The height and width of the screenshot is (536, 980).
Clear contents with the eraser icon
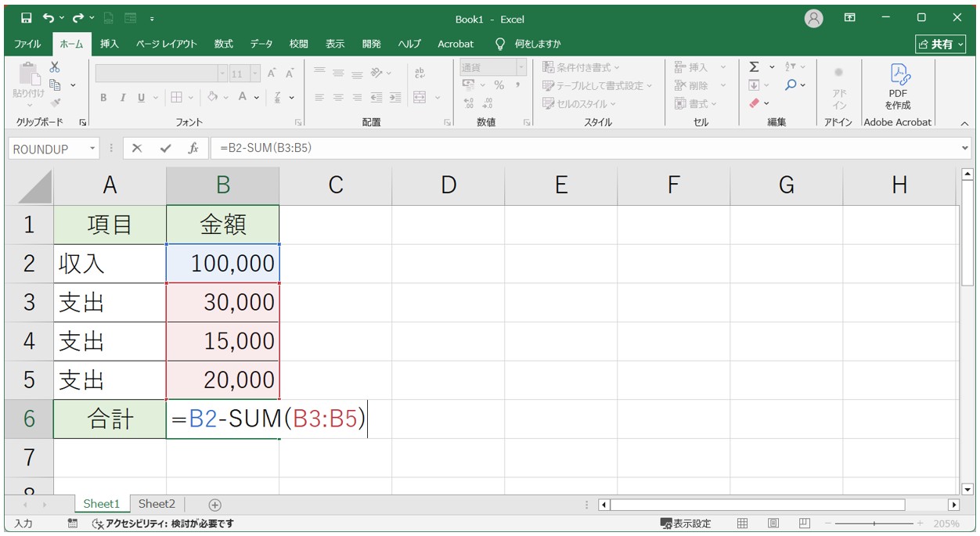pyautogui.click(x=755, y=103)
